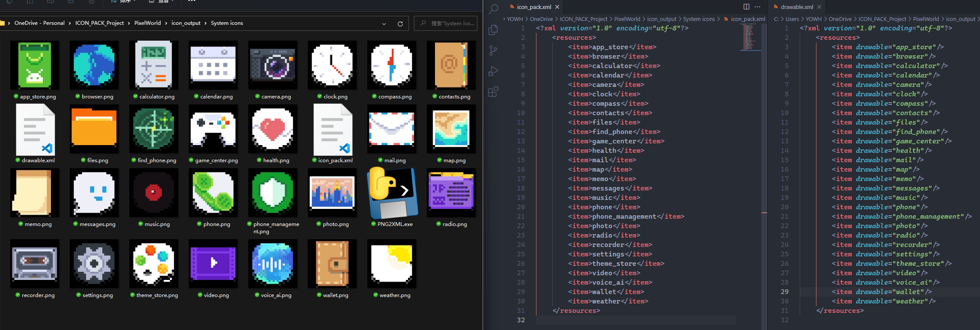Open editor More Actions menu
This screenshot has height=330, width=980.
pyautogui.click(x=757, y=6)
